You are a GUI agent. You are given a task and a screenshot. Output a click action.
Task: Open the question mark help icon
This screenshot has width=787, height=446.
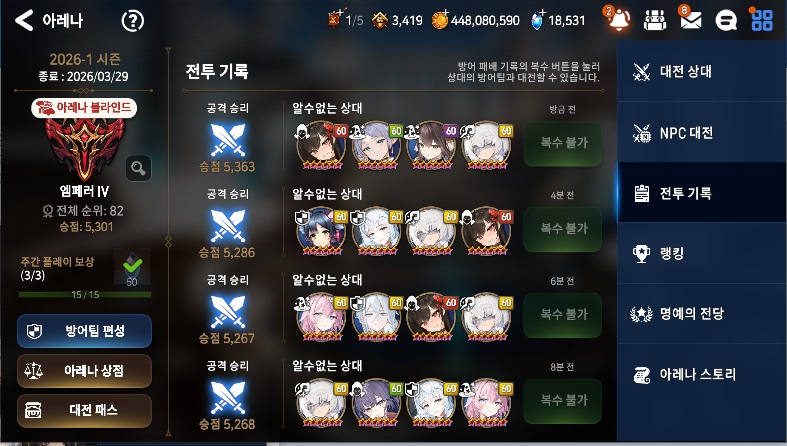tap(133, 21)
